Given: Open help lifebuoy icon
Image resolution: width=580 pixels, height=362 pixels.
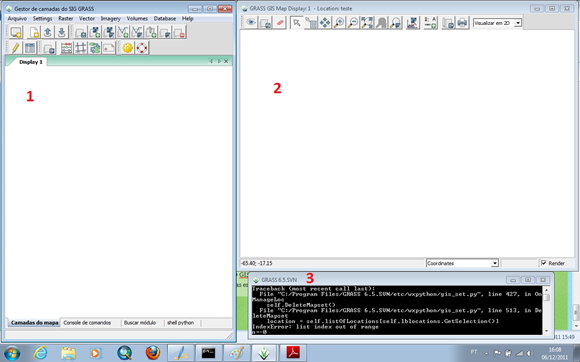Looking at the screenshot, I should point(142,48).
